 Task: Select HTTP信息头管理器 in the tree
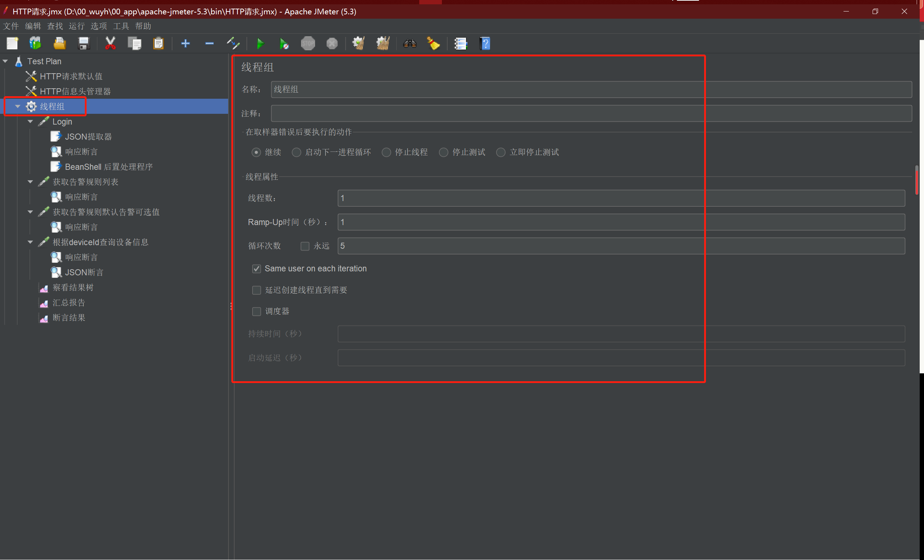tap(75, 92)
